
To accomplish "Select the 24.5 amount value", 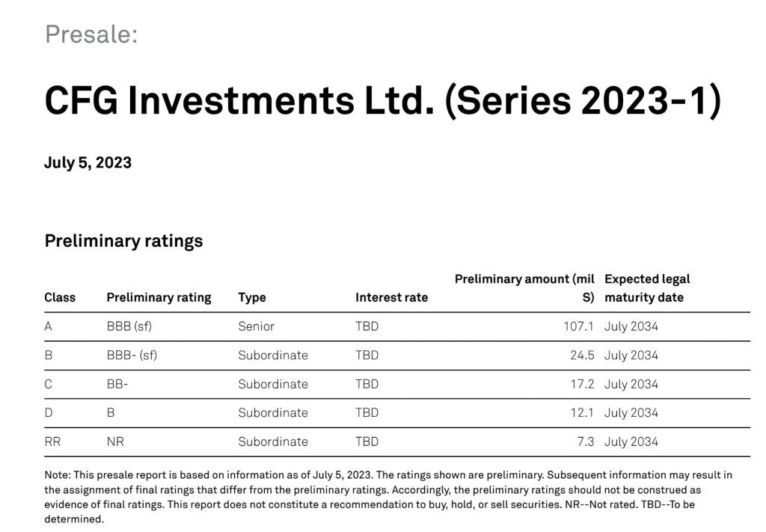I will point(581,355).
